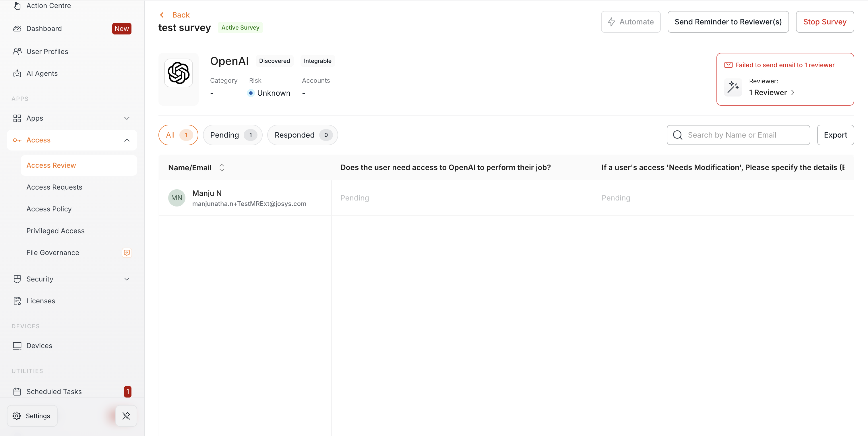Click the magic wand reviewer icon

pyautogui.click(x=733, y=87)
